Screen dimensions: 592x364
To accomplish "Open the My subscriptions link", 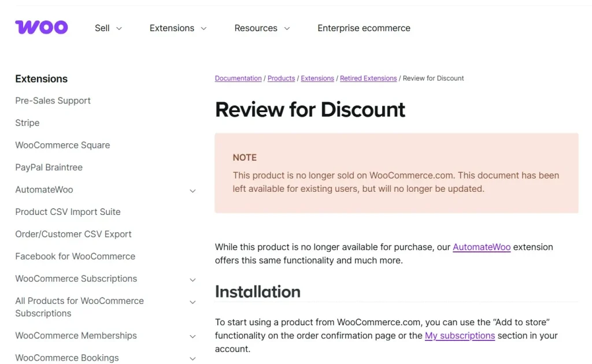I will 460,335.
